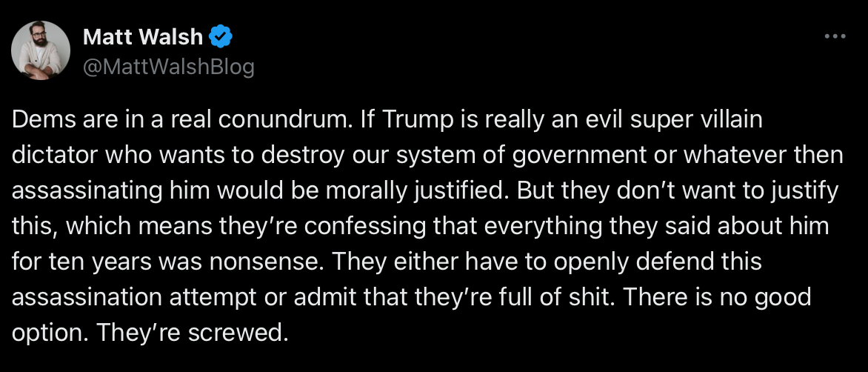Click the blue verified checkmark badge
The width and height of the screenshot is (868, 372).
[x=220, y=37]
